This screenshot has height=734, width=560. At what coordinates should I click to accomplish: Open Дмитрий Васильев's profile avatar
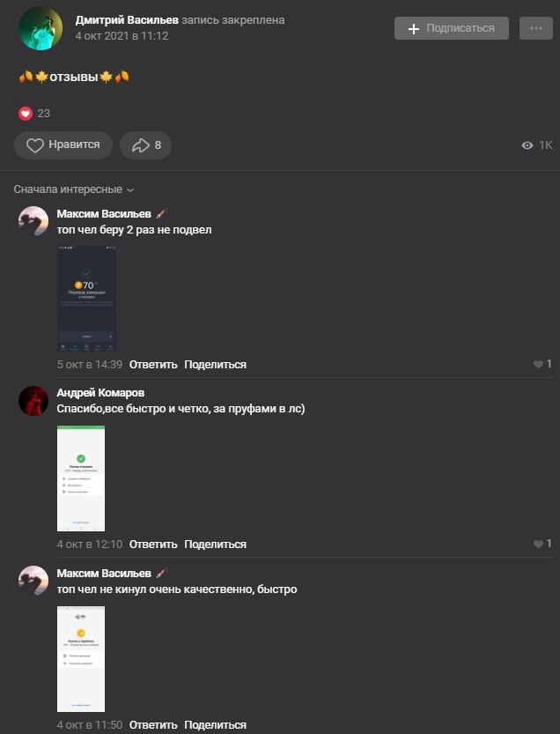(x=41, y=28)
